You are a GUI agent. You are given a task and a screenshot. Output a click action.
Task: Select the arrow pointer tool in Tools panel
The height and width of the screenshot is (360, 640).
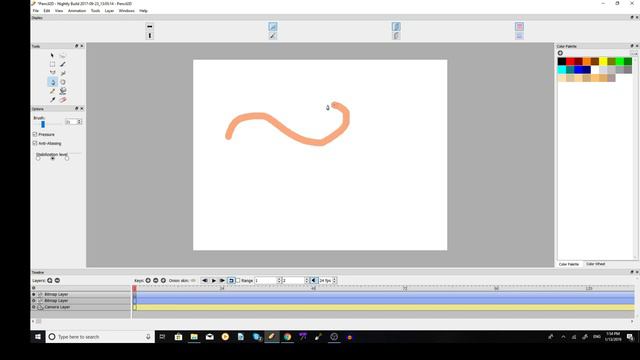point(52,55)
